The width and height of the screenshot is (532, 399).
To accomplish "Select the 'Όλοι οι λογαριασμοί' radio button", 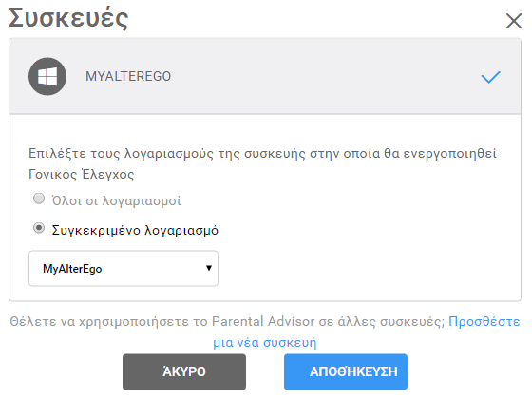I will (39, 199).
